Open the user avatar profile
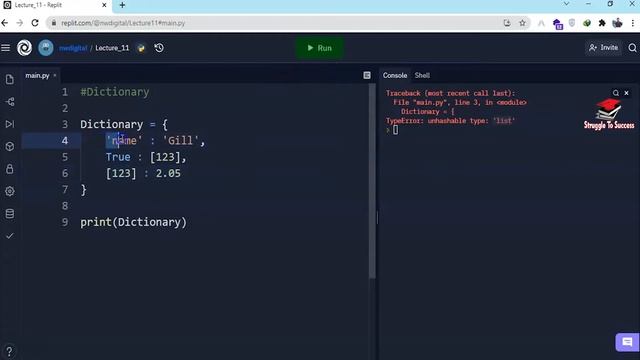This screenshot has height=360, width=640. (x=46, y=48)
